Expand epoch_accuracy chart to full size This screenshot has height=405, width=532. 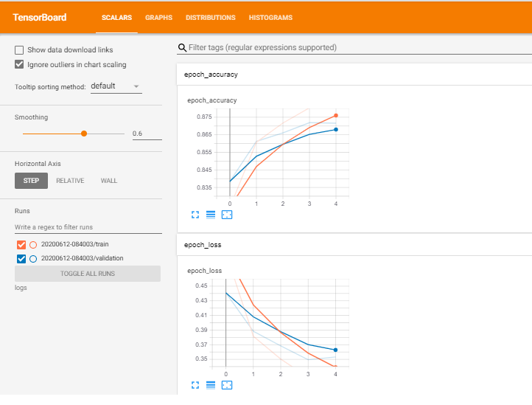point(195,215)
